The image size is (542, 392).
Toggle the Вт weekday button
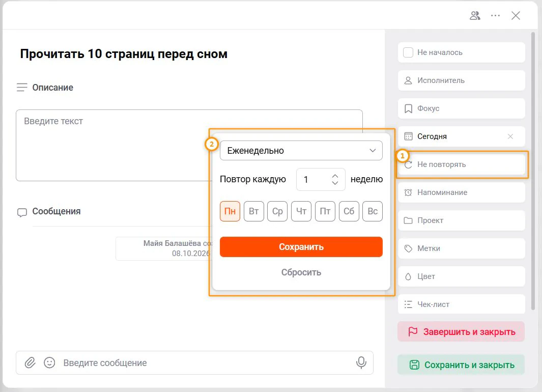[254, 211]
